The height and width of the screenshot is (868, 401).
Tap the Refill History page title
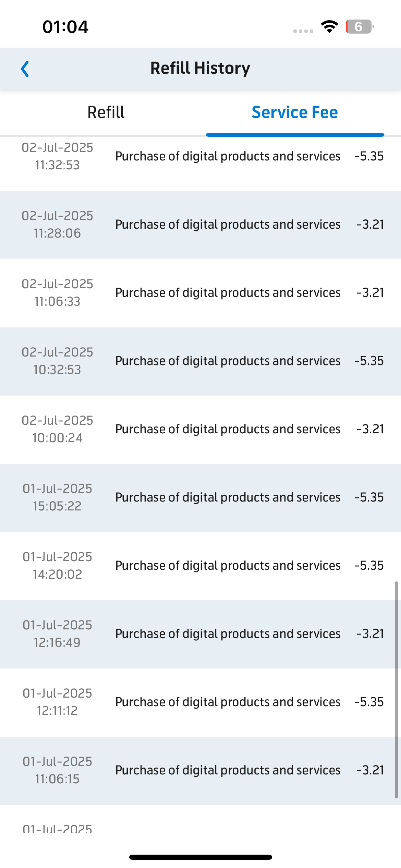coord(200,68)
